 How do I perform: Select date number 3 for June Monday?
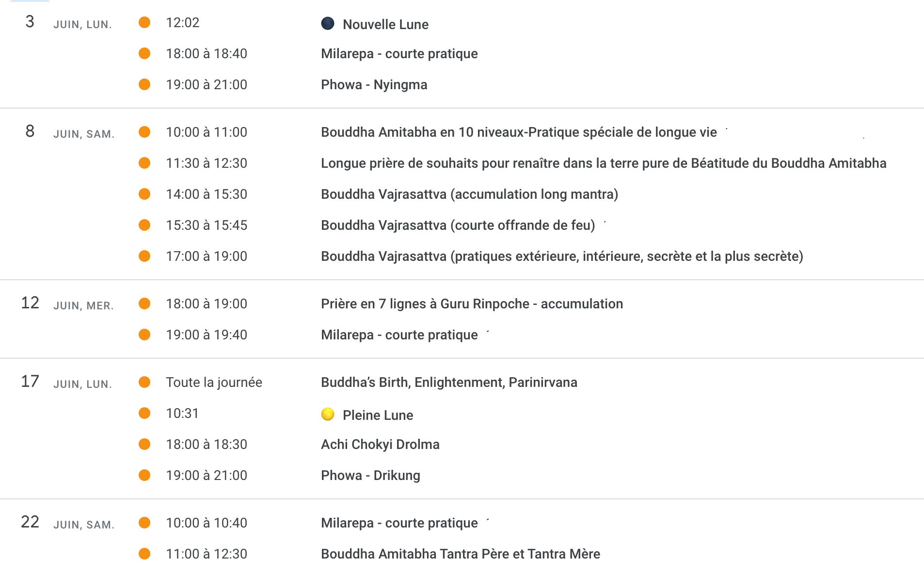[30, 22]
